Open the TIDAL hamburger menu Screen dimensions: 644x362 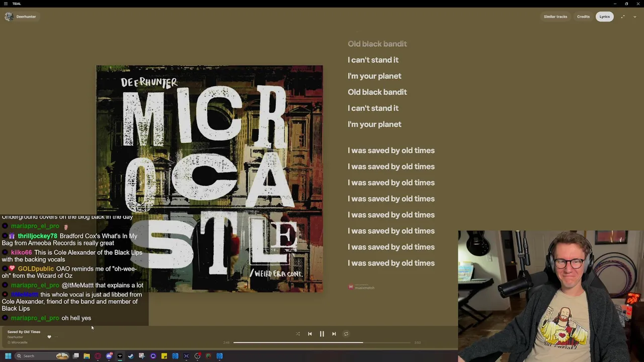pyautogui.click(x=6, y=4)
